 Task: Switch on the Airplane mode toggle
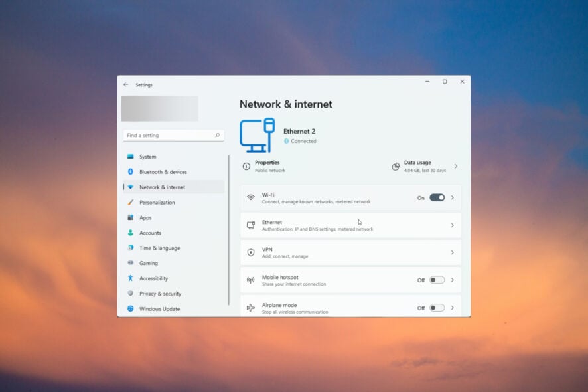pos(437,308)
